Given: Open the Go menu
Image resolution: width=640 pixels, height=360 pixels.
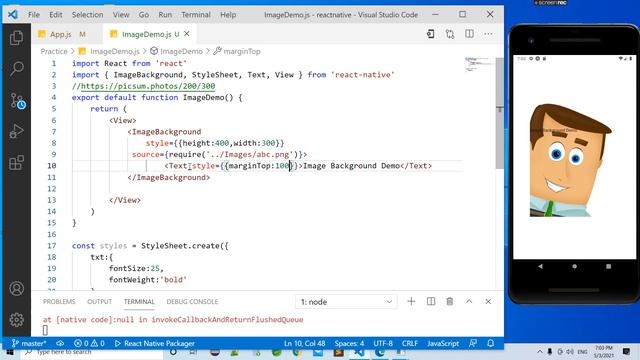Looking at the screenshot, I should point(144,15).
